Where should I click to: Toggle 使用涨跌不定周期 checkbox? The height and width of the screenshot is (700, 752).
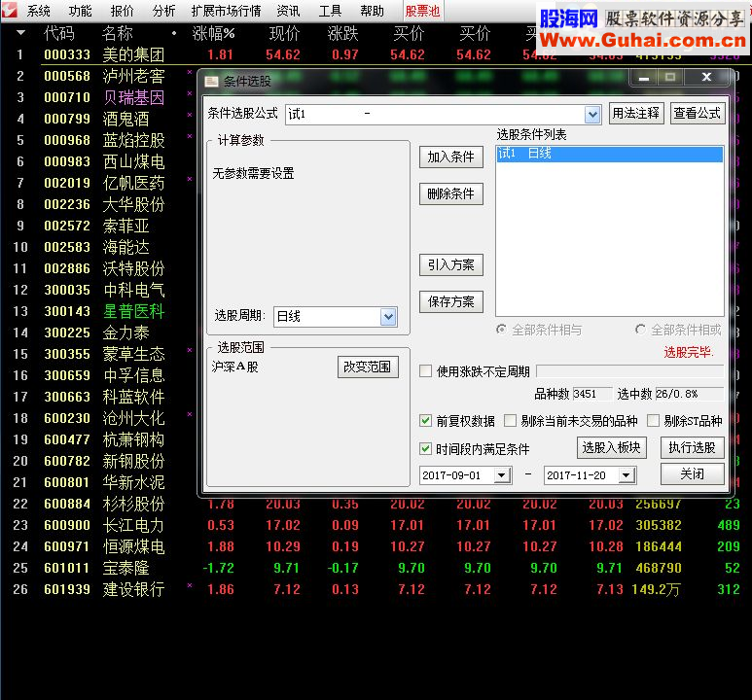(425, 371)
